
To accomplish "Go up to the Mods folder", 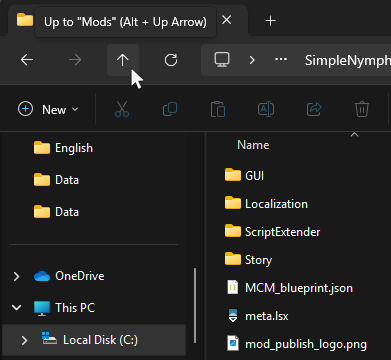I will [123, 60].
